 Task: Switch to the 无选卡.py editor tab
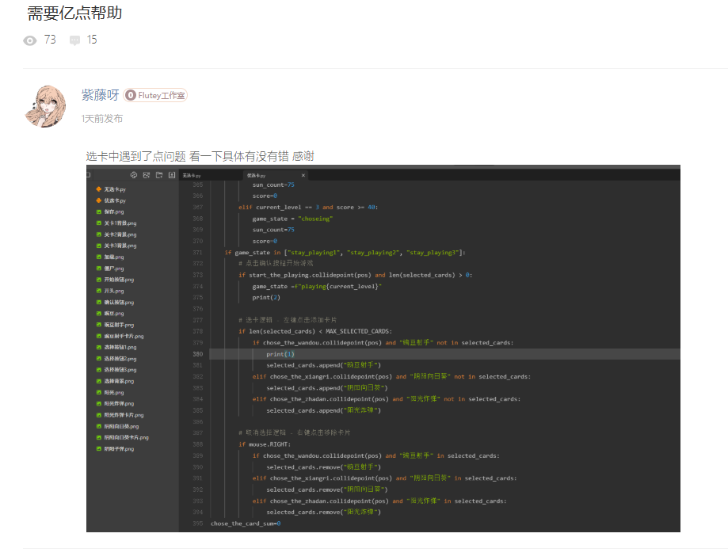pyautogui.click(x=192, y=175)
